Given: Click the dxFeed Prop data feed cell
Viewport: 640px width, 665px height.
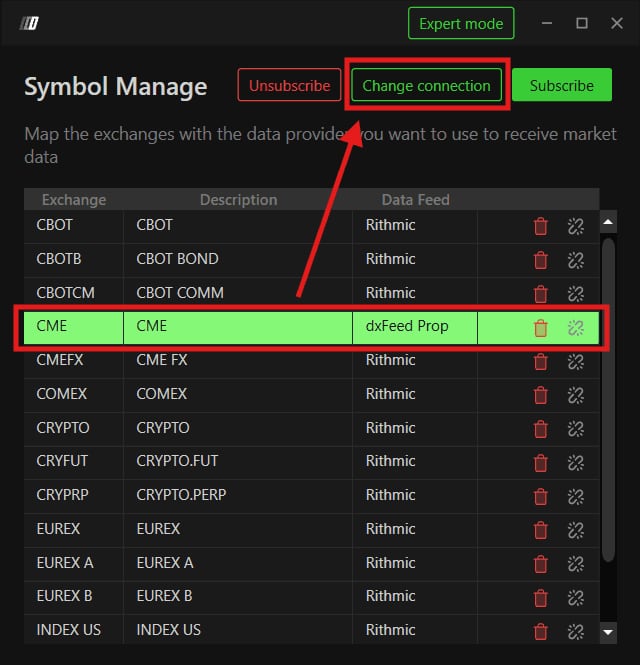Looking at the screenshot, I should 415,327.
